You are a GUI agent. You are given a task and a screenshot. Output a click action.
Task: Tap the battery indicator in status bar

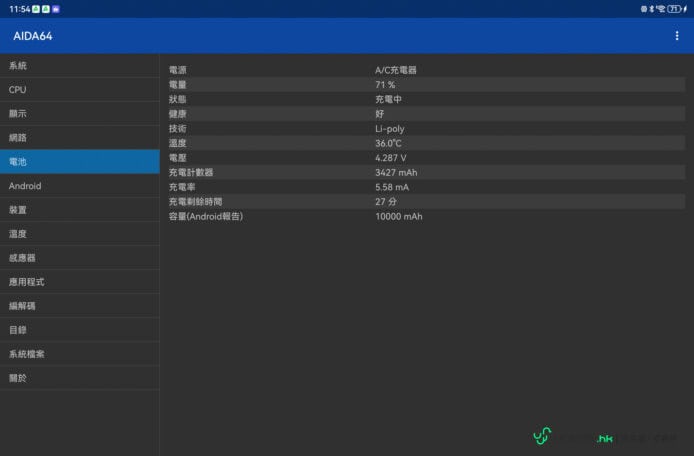pyautogui.click(x=674, y=8)
